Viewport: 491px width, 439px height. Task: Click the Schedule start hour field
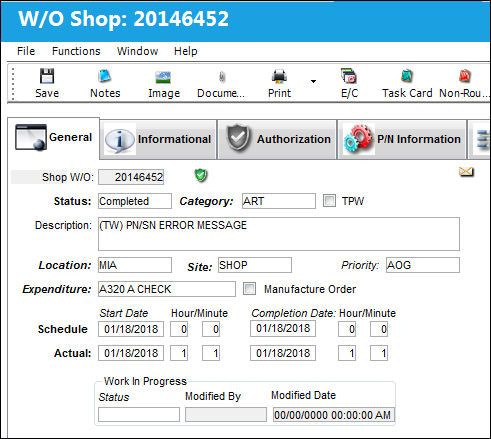pos(179,329)
